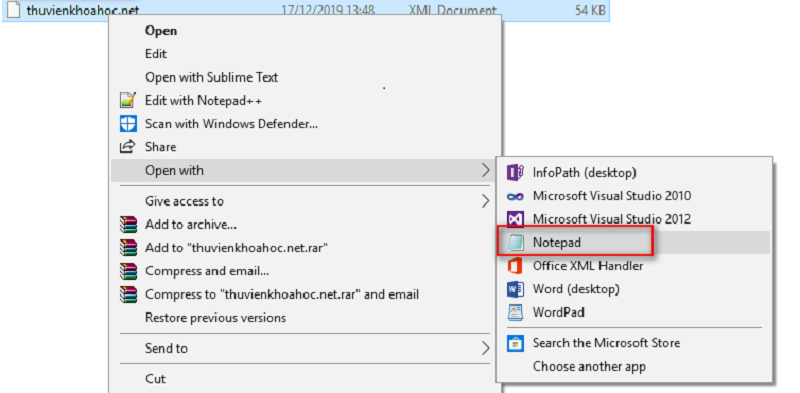
Task: Choose Edit from the context menu
Action: coord(306,54)
